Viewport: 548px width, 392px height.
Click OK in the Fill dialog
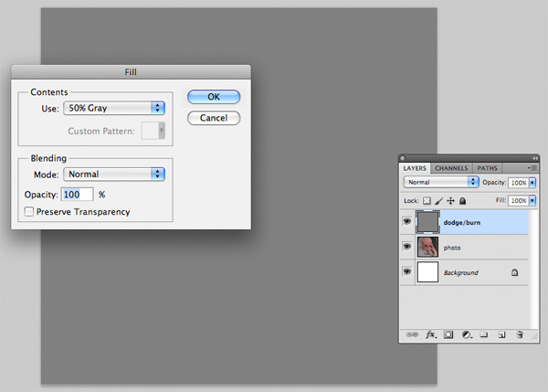click(x=214, y=97)
